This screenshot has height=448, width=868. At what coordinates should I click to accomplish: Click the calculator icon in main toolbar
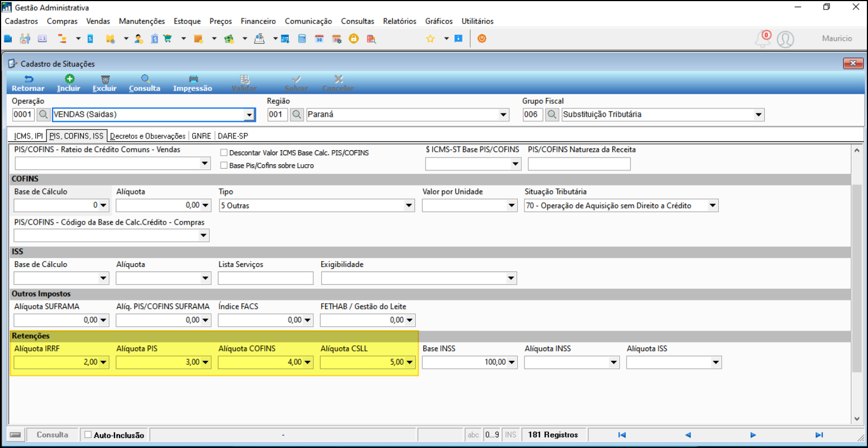tap(302, 39)
